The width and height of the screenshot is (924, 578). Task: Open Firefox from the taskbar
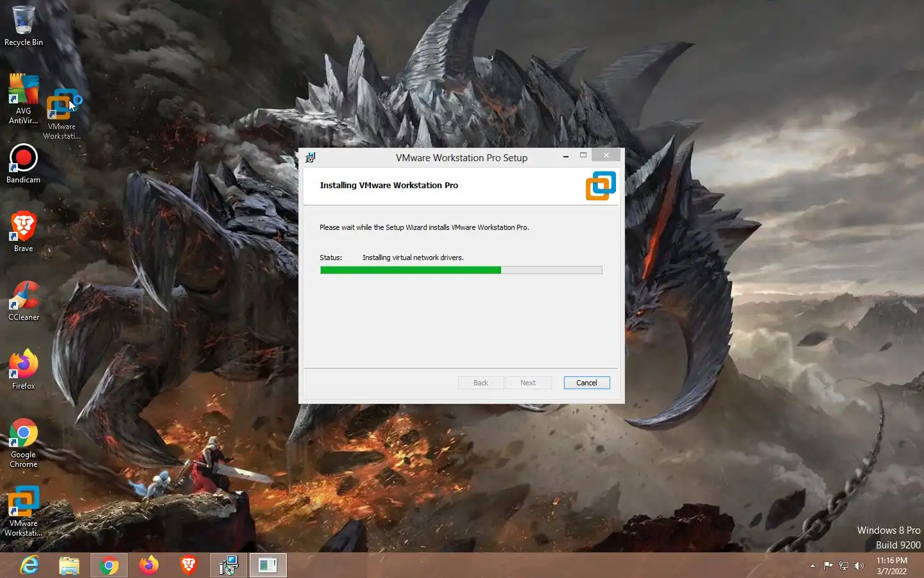click(x=149, y=565)
